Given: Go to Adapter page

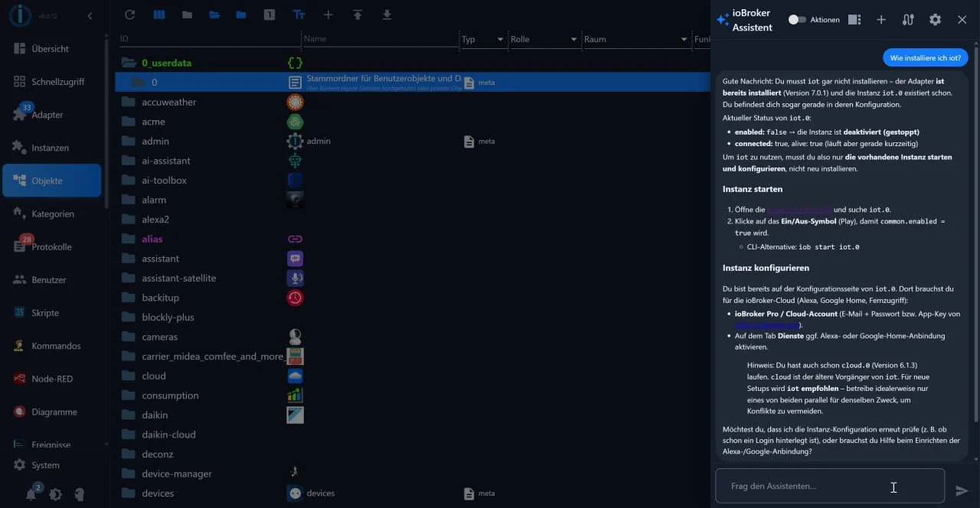Looking at the screenshot, I should (x=51, y=115).
